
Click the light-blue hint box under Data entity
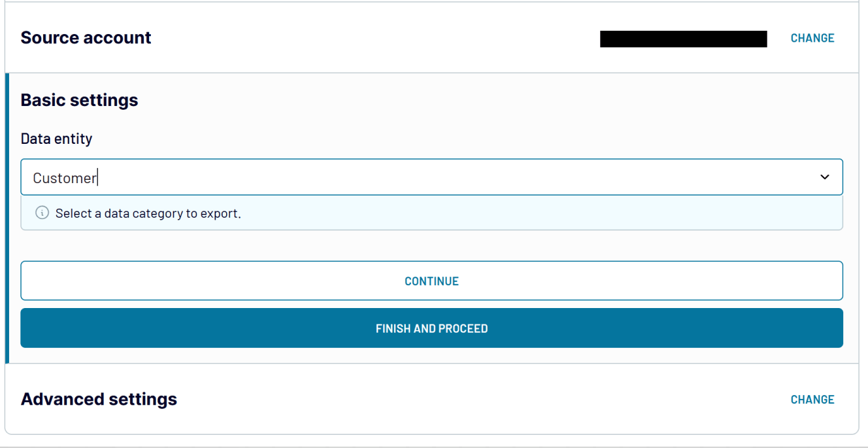click(431, 213)
